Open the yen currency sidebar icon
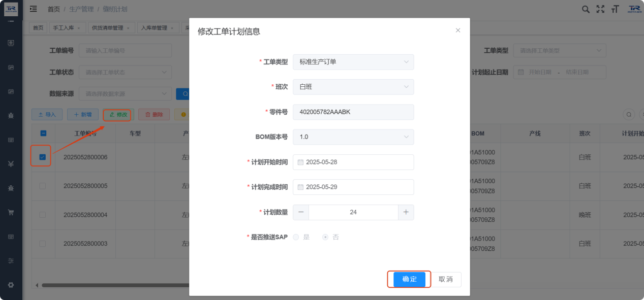This screenshot has height=300, width=644. pyautogui.click(x=11, y=163)
